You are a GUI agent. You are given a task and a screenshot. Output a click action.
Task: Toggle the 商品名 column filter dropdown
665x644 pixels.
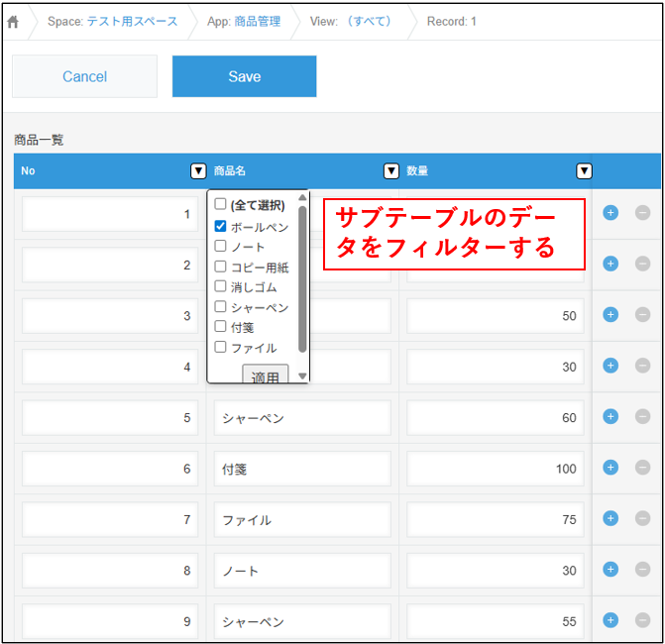pos(391,171)
